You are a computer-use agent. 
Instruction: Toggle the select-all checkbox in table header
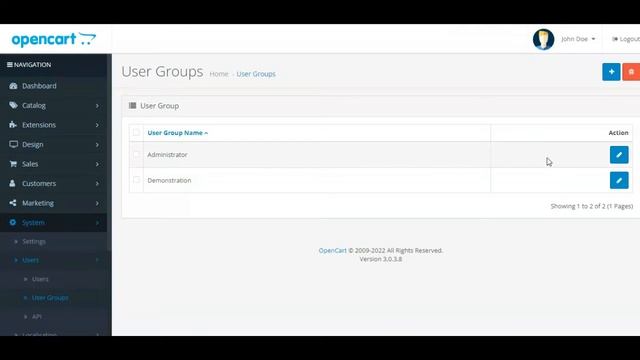coord(136,132)
